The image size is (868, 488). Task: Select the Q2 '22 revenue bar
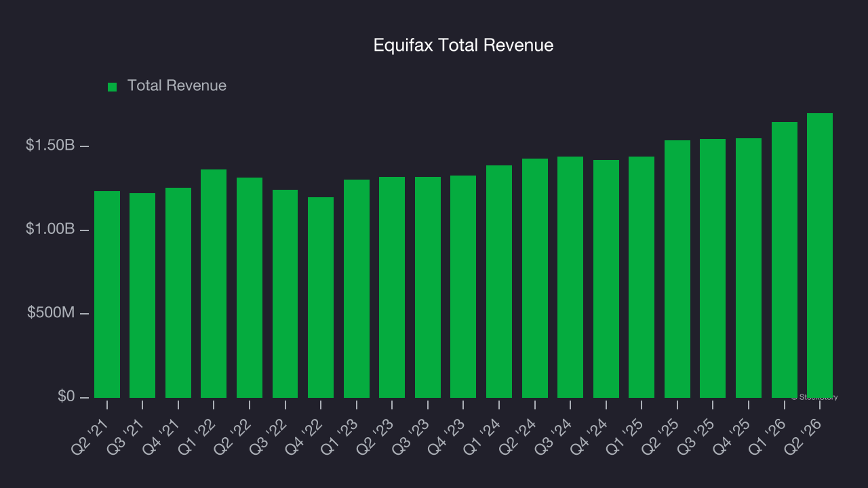tap(250, 287)
